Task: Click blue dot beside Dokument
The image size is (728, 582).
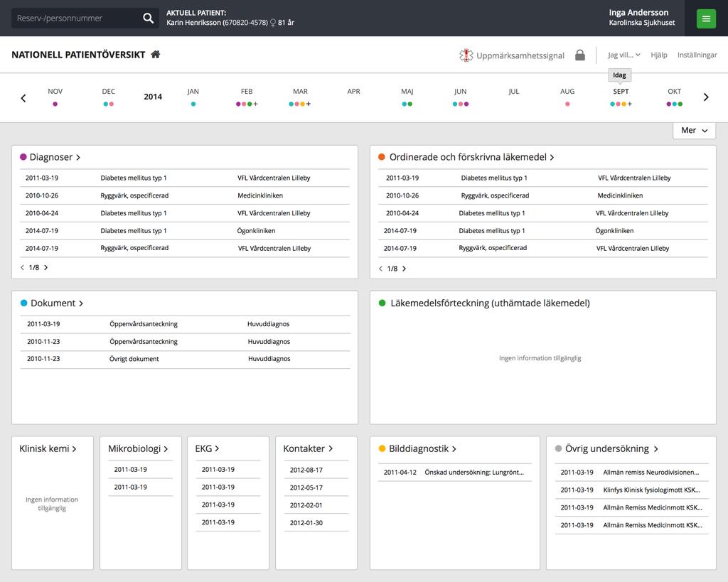Action: click(x=23, y=303)
